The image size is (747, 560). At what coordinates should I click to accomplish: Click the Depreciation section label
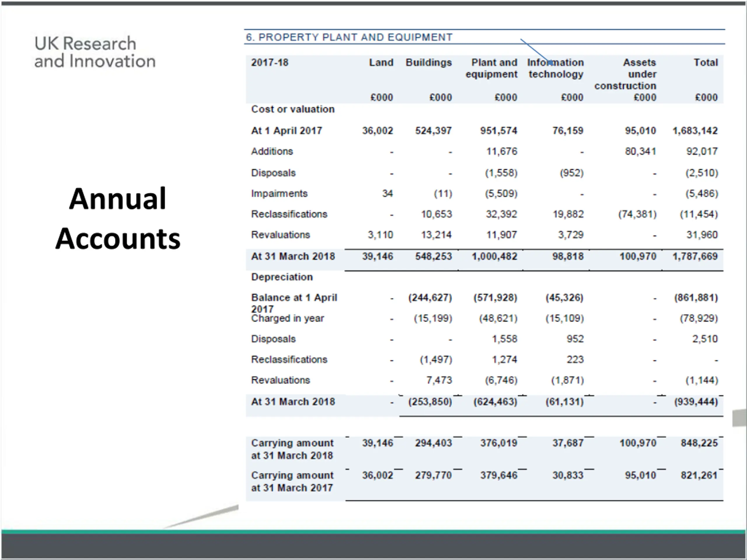point(282,277)
